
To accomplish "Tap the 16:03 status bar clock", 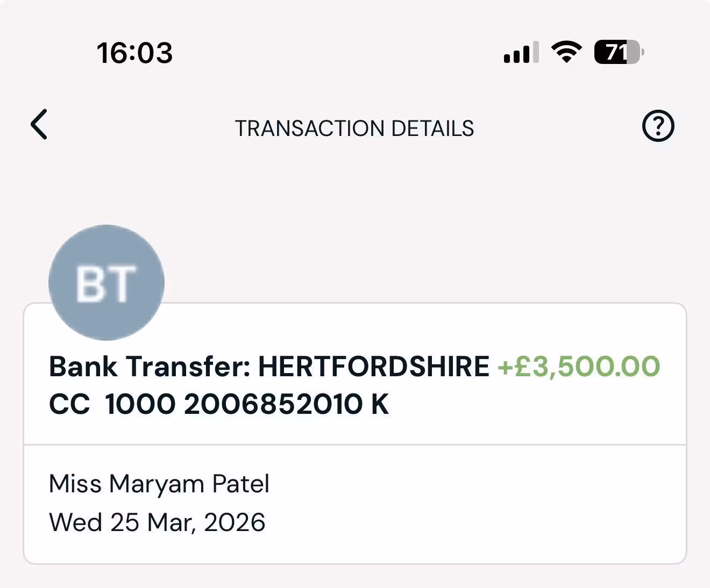I will 134,53.
